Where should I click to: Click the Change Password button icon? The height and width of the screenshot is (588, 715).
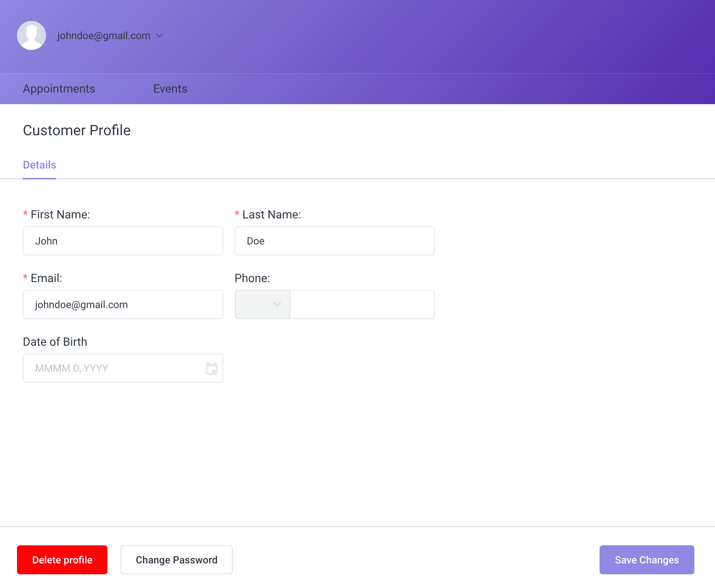[x=176, y=559]
